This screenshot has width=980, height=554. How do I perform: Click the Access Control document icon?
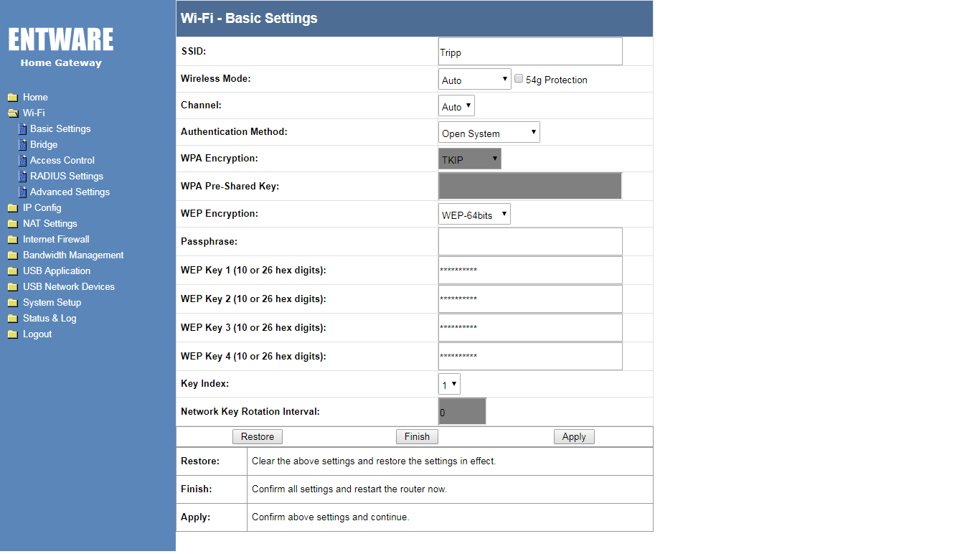tap(22, 161)
